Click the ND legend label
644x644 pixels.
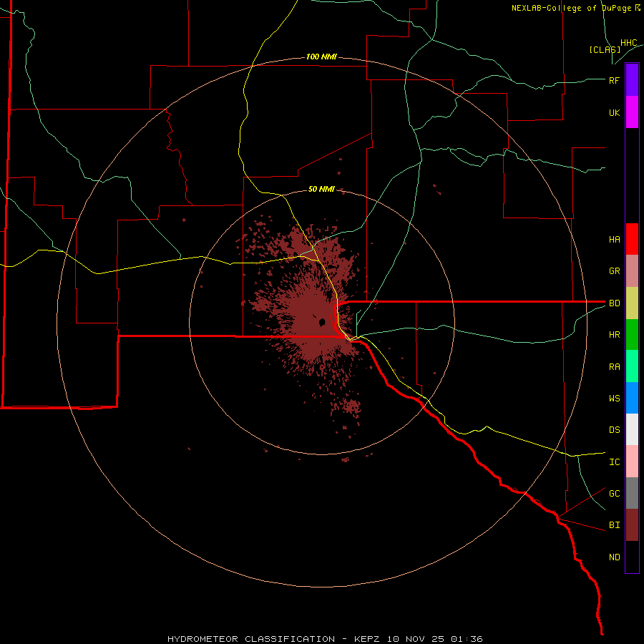click(614, 557)
